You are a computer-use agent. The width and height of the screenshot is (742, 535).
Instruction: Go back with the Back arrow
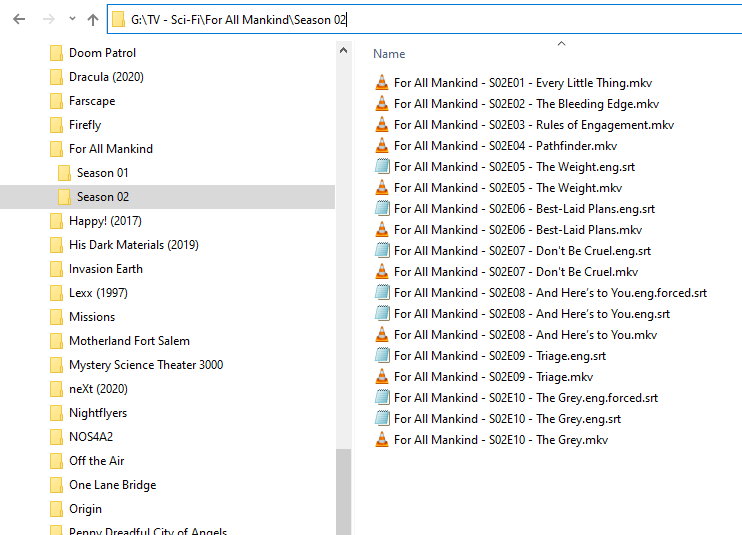(x=19, y=19)
